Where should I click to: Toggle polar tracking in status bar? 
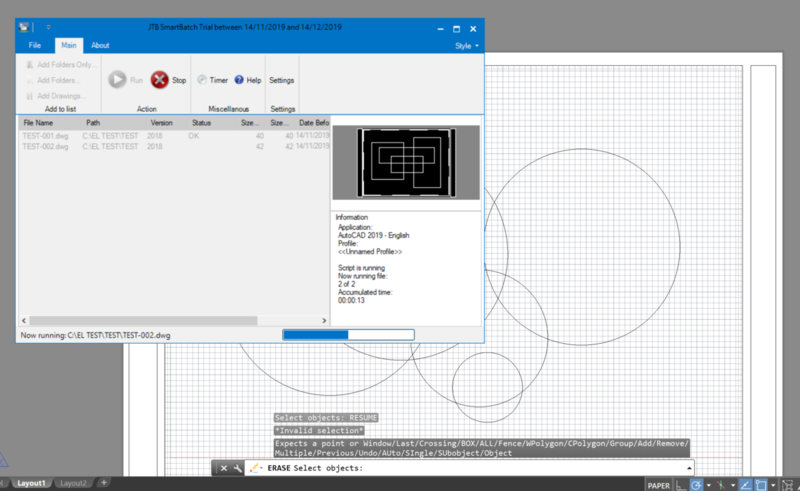pos(696,484)
